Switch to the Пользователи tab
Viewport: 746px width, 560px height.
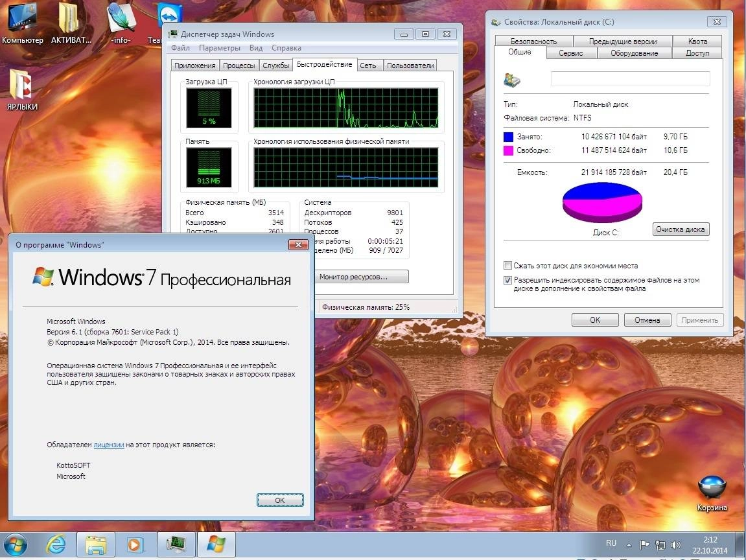[410, 65]
